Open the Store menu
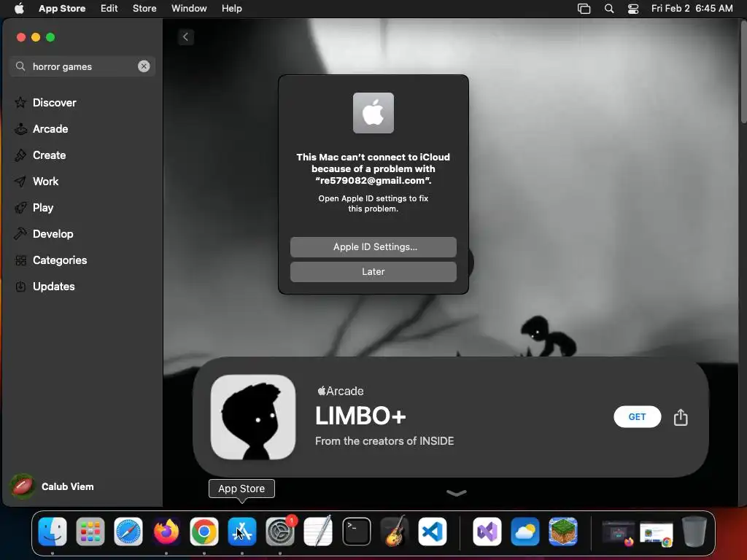Image resolution: width=747 pixels, height=560 pixels. [144, 8]
